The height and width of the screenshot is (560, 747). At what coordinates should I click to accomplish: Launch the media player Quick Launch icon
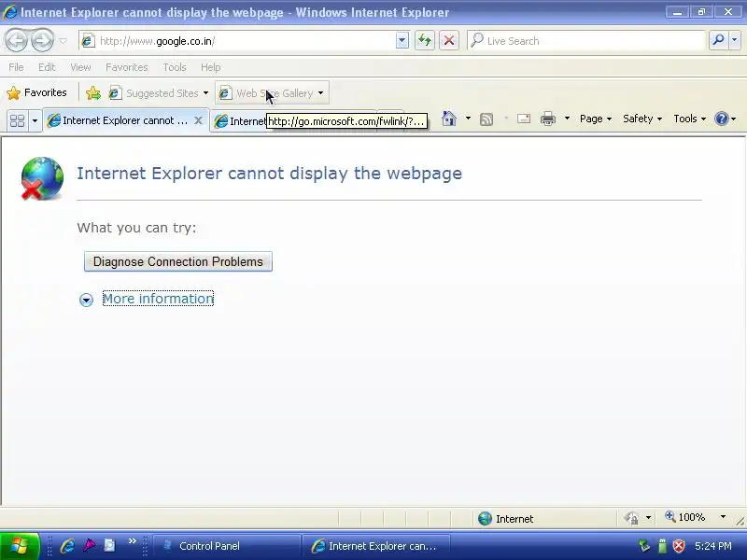89,545
